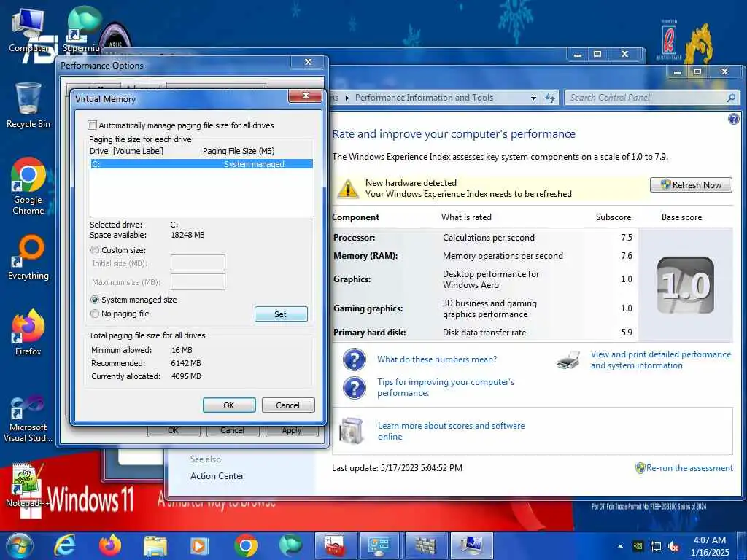Screen dimensions: 747x560
Task: Launch the Everything desktop shortcut
Action: (28, 257)
